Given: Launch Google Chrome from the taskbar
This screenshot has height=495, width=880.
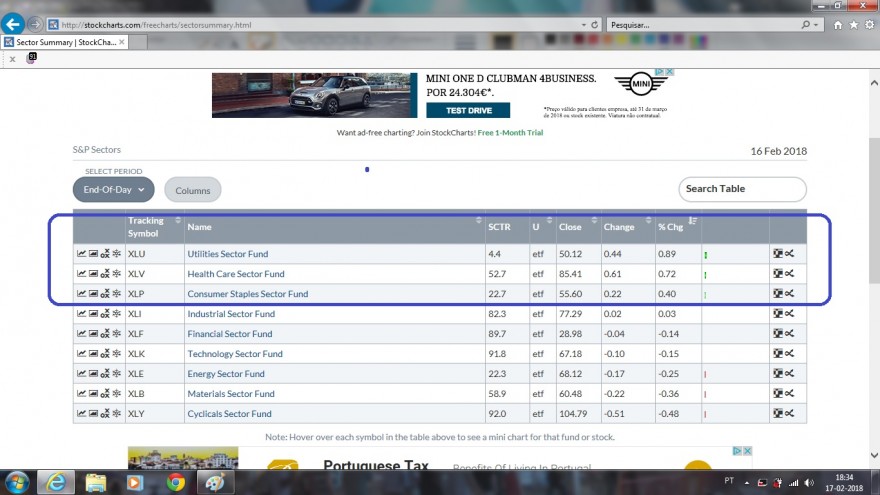Looking at the screenshot, I should tap(176, 482).
